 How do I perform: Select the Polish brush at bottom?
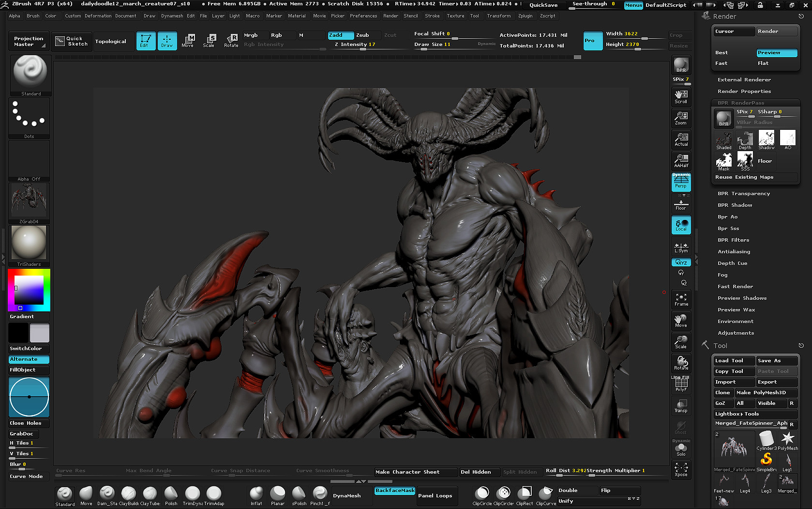pyautogui.click(x=171, y=496)
